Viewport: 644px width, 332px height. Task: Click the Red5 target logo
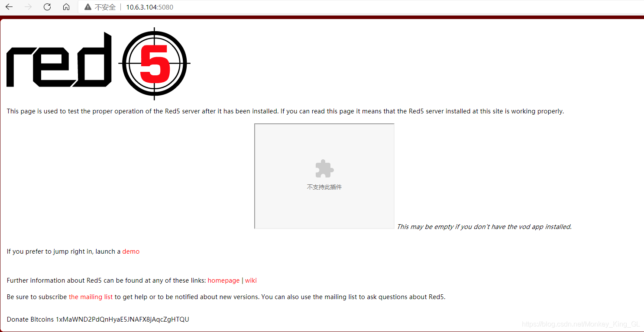tap(154, 64)
